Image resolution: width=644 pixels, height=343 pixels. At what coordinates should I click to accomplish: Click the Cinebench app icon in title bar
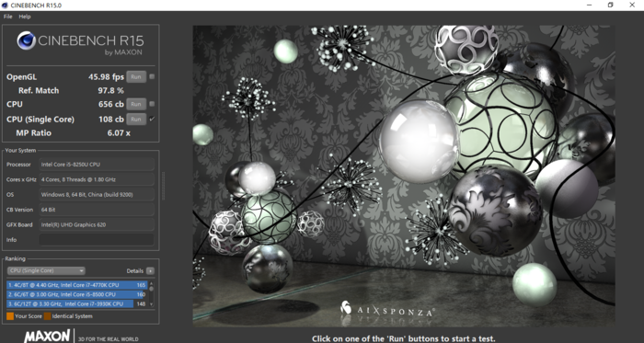point(5,6)
